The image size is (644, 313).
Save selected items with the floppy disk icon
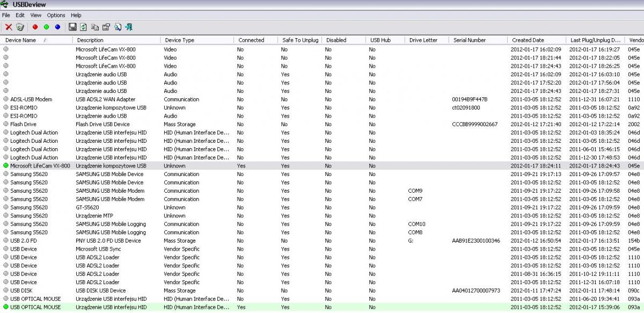coord(72,27)
